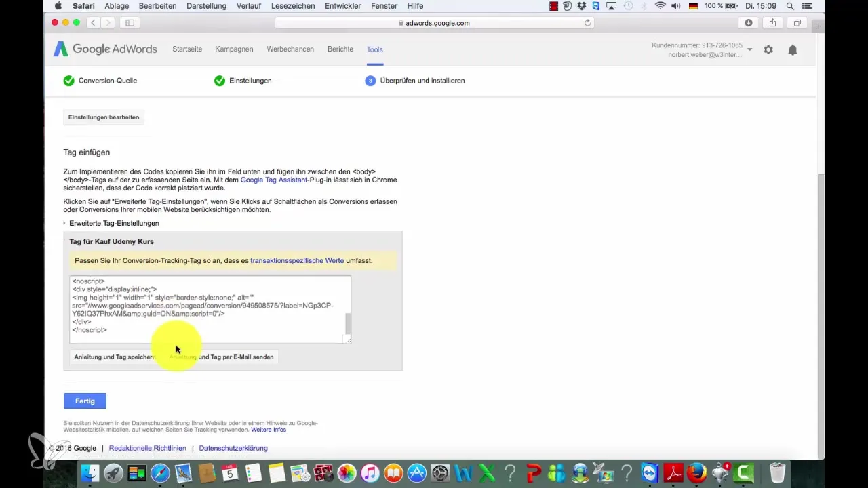Open iBooks from the dock
Screen dimensions: 868x488
point(393,472)
